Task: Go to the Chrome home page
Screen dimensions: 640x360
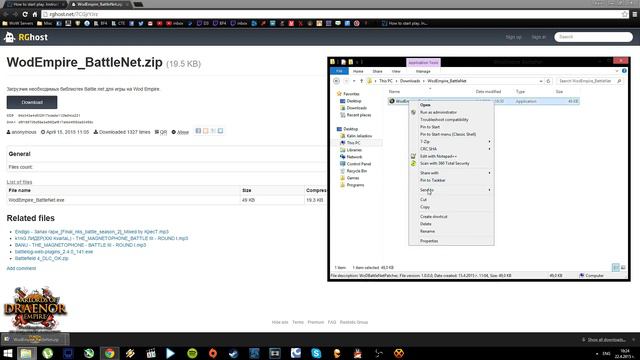Action: pos(35,14)
